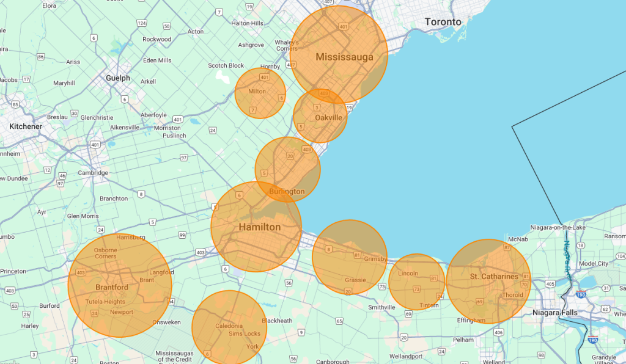The image size is (626, 364).
Task: Select the Highway 86 shield near Ariss
Action: pos(41,57)
